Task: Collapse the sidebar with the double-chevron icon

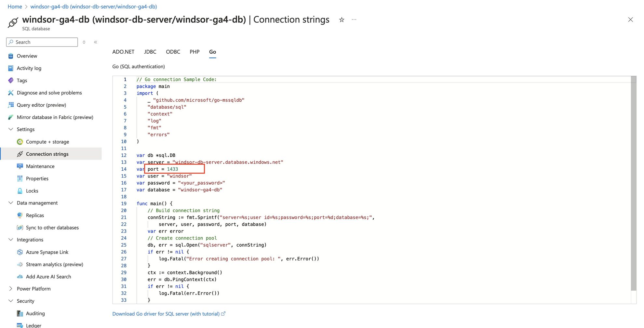Action: point(96,42)
